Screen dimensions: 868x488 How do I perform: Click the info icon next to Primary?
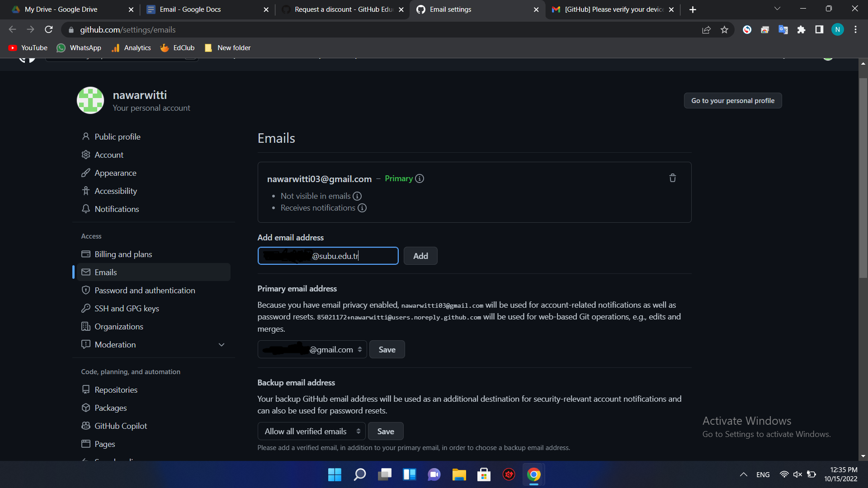pyautogui.click(x=420, y=178)
